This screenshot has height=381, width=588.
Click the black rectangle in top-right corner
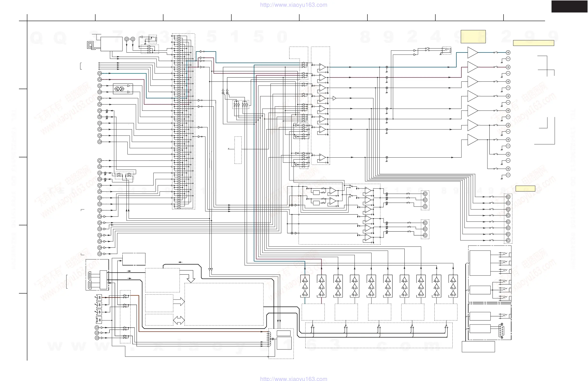(x=570, y=6)
